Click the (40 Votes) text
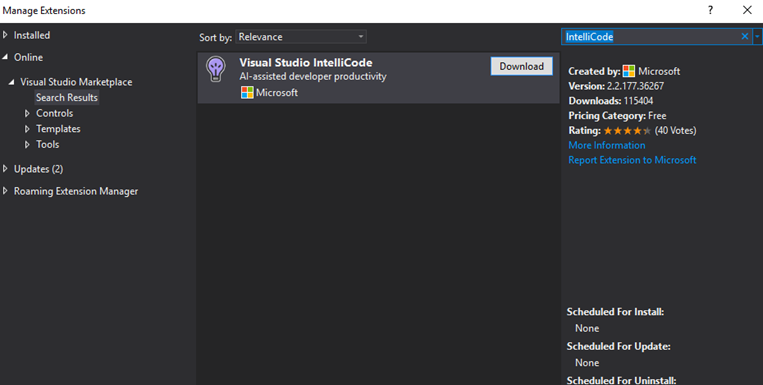This screenshot has width=763, height=385. [x=675, y=130]
